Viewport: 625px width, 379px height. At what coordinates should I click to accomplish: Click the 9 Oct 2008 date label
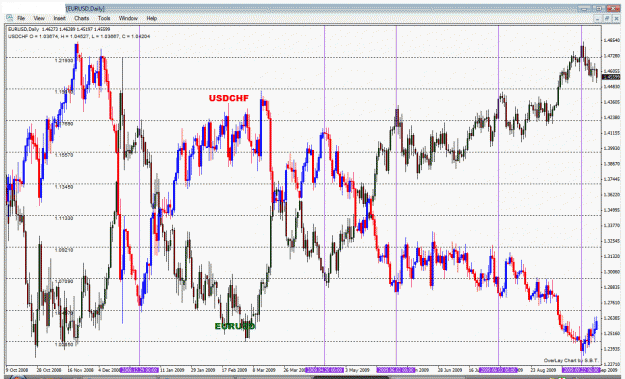coord(17,370)
